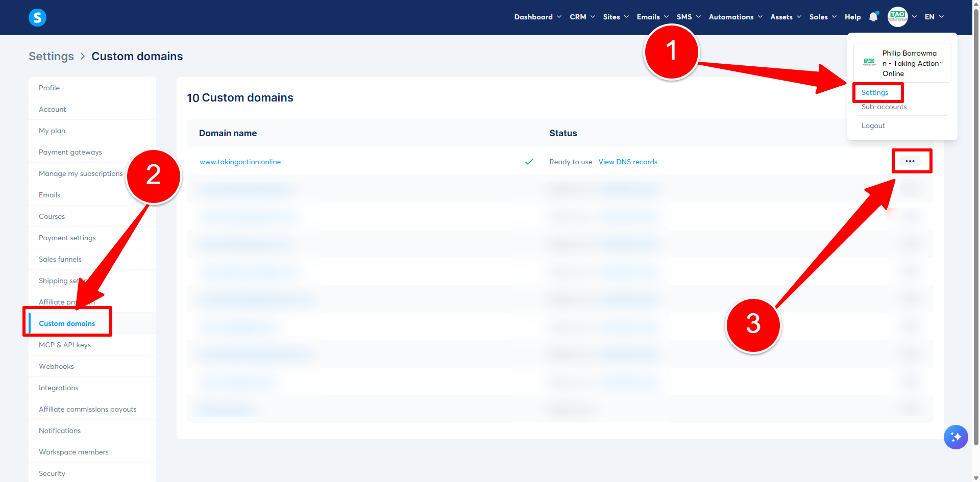This screenshot has width=980, height=482.
Task: Open Manage my subscriptions in sidebar
Action: [92, 173]
